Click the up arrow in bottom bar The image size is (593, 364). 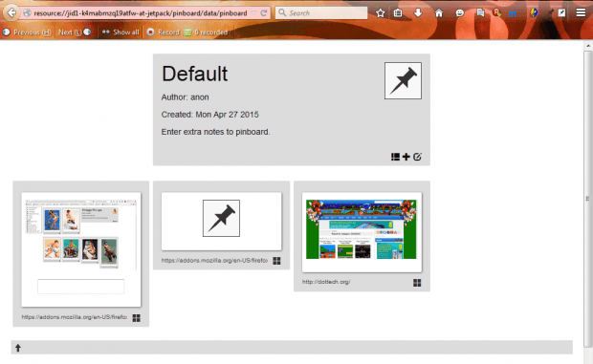tap(18, 348)
